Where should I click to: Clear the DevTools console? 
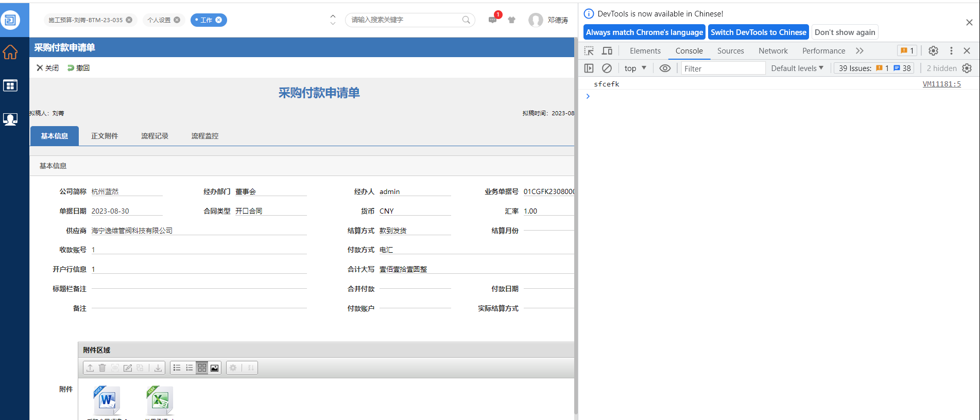(x=607, y=68)
